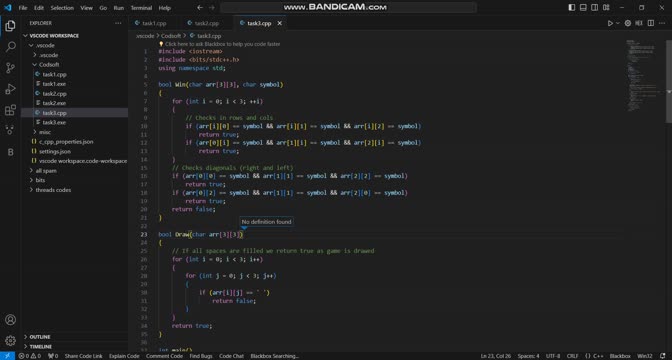Screen dimensions: 672x360
Task: Open the Terminal menu
Action: (x=141, y=8)
